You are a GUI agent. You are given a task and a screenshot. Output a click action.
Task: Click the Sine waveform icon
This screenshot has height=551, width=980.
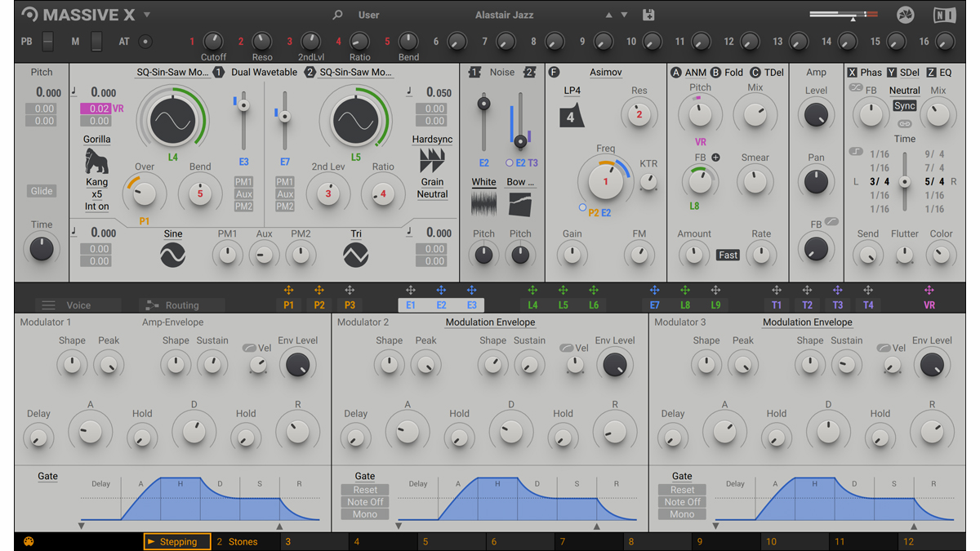172,256
